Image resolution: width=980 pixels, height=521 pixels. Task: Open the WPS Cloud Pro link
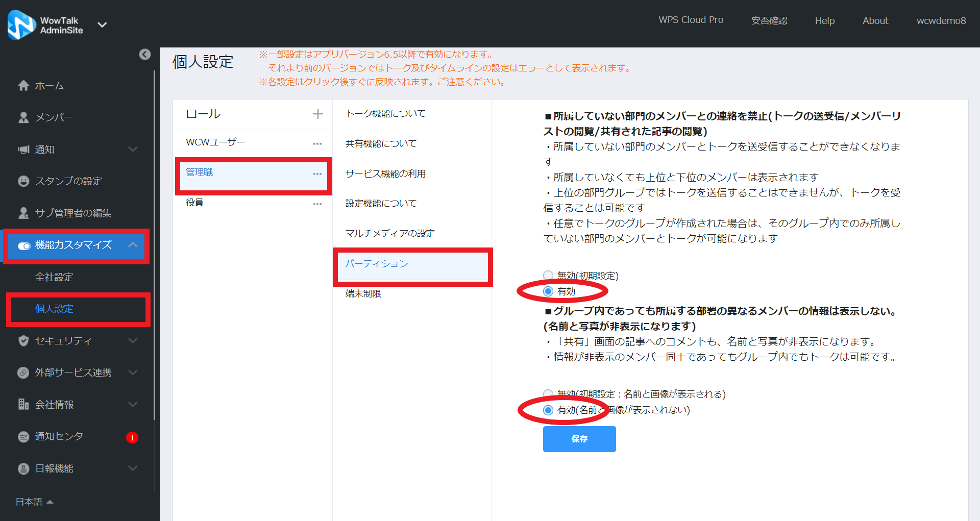tap(691, 20)
